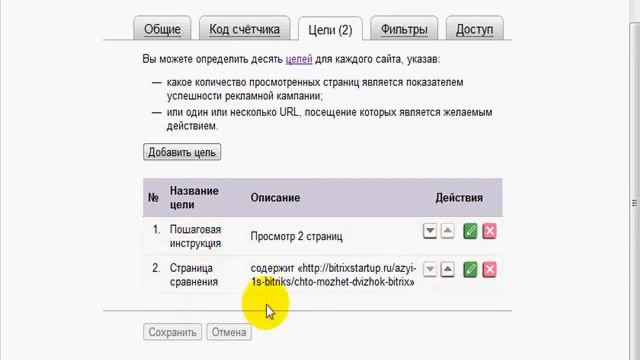Switch to 'Код счётчика' tab
Image resolution: width=640 pixels, height=360 pixels.
[x=244, y=29]
